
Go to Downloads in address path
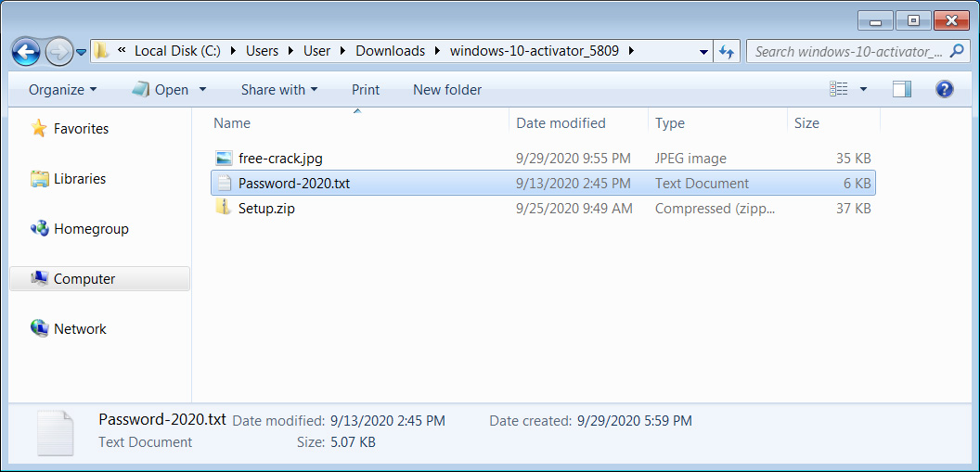tap(390, 51)
